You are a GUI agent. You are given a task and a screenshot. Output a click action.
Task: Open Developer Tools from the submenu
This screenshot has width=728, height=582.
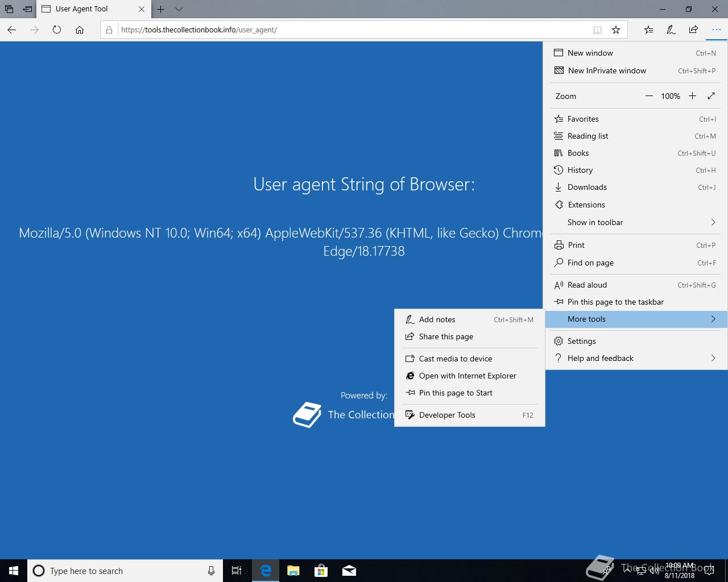[470, 415]
